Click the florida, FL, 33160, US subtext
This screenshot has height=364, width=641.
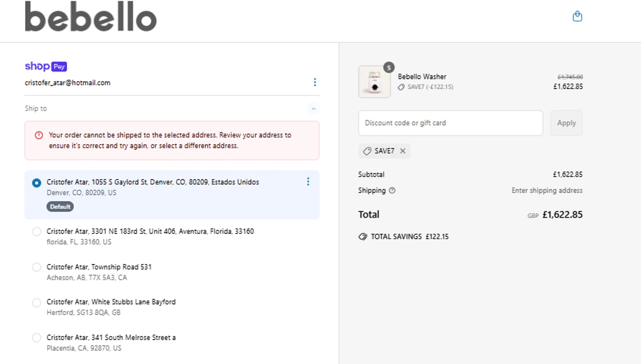tap(79, 242)
